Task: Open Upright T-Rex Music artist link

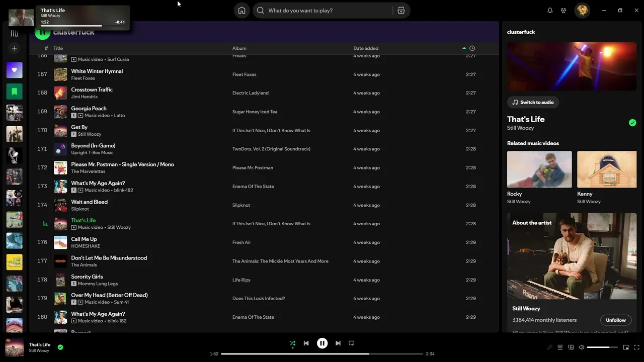Action: click(x=92, y=152)
